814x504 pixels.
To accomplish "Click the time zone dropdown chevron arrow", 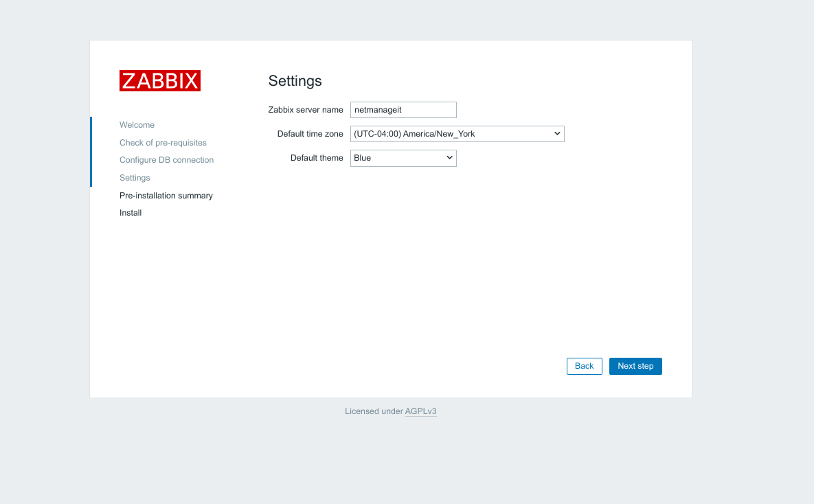I will [x=557, y=134].
